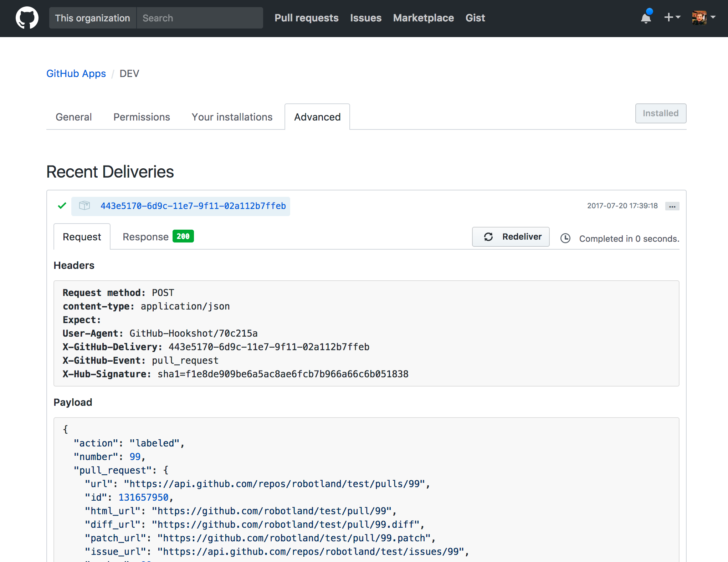Click the Headers section heading
728x562 pixels.
click(x=74, y=265)
